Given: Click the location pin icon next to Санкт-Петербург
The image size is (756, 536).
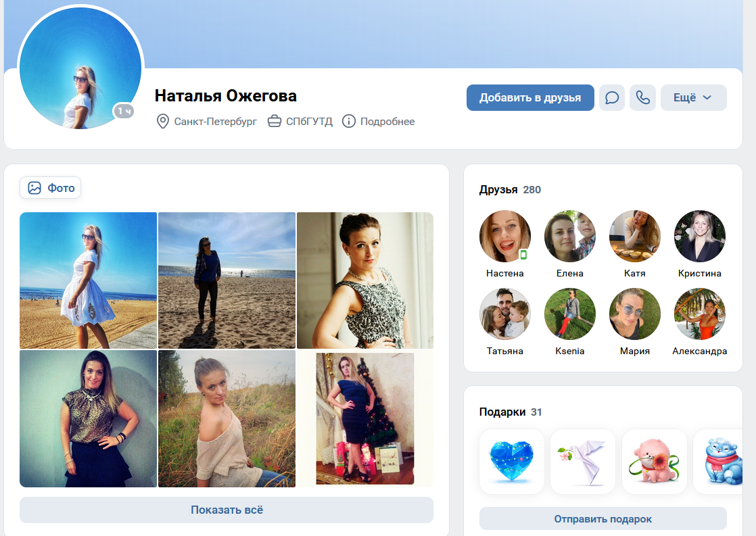Looking at the screenshot, I should click(x=163, y=122).
